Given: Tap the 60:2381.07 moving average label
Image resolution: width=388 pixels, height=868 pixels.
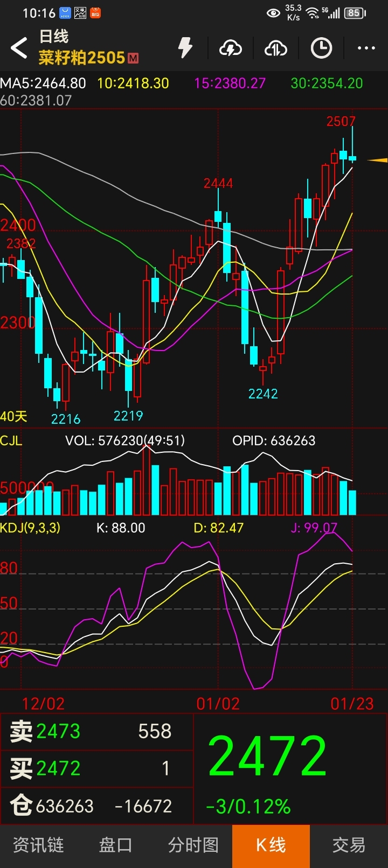Looking at the screenshot, I should tap(36, 100).
